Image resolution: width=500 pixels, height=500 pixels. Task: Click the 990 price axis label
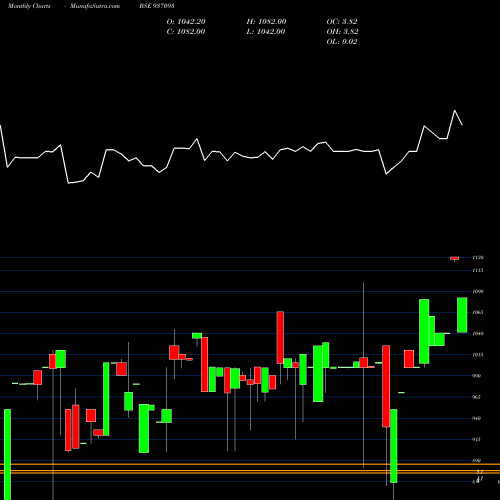(477, 376)
